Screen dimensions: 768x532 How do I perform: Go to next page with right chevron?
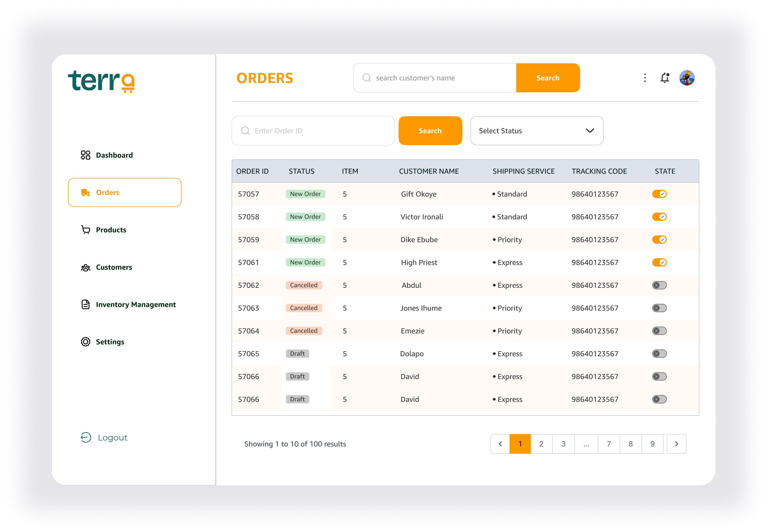(676, 444)
